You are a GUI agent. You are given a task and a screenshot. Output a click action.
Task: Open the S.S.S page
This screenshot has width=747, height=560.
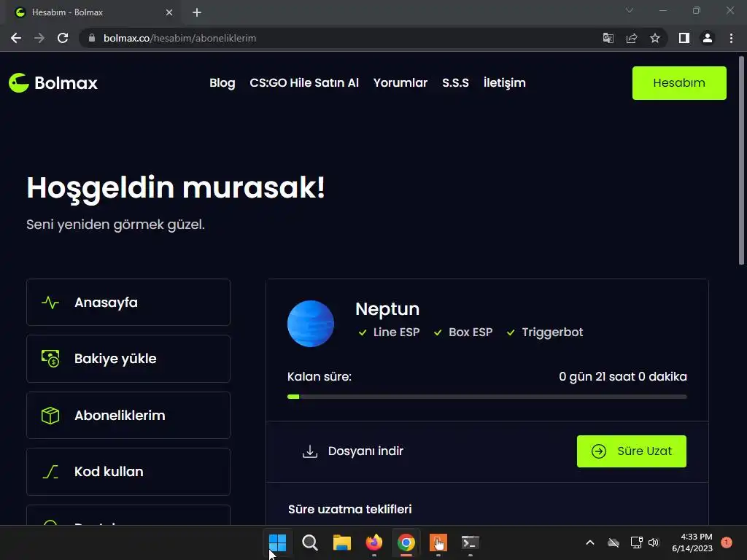pos(455,83)
